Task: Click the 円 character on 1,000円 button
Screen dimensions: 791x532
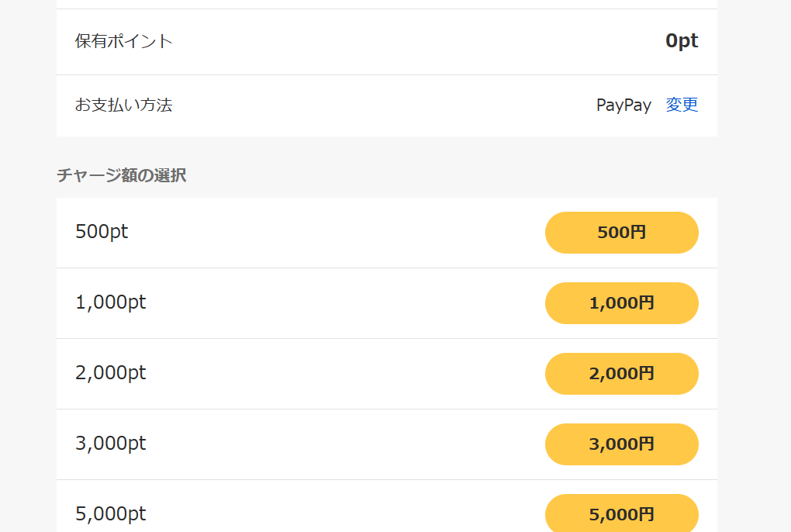Action: click(x=646, y=302)
